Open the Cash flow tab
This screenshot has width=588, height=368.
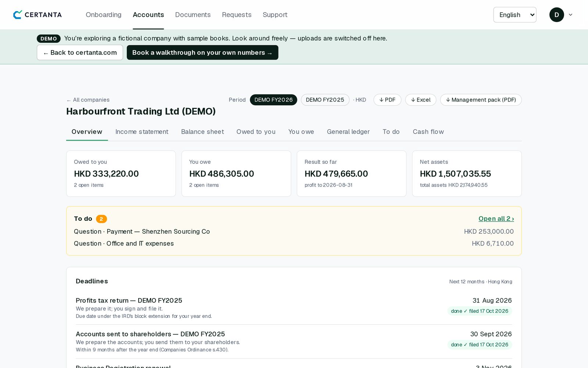428,132
